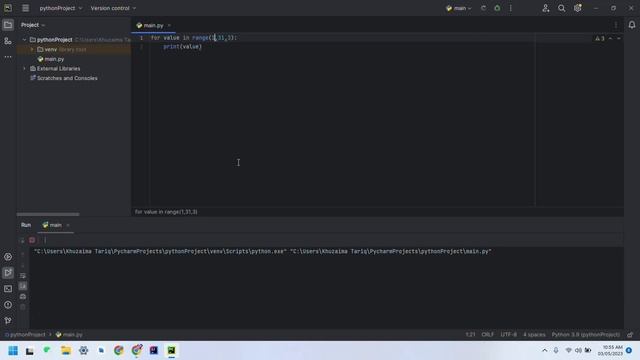The width and height of the screenshot is (640, 360).
Task: Open Search Everywhere magnifier
Action: [562, 8]
